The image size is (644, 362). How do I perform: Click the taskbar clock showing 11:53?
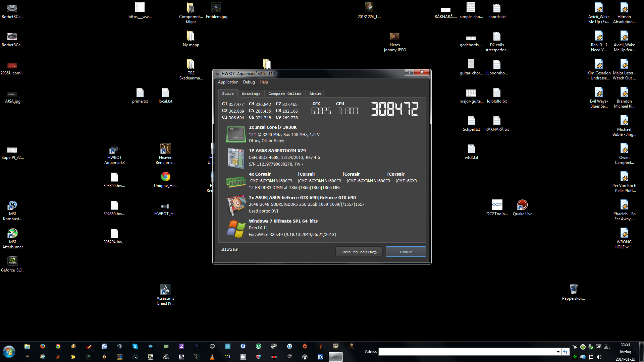pos(626,345)
